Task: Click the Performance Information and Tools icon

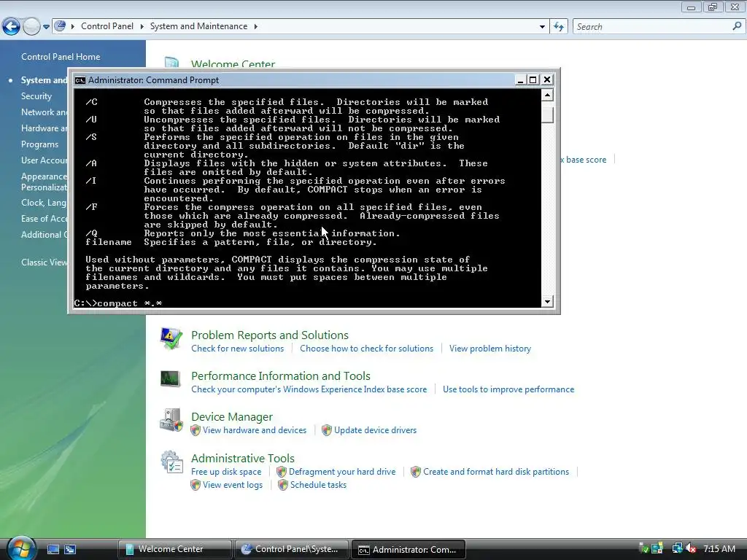Action: [170, 379]
